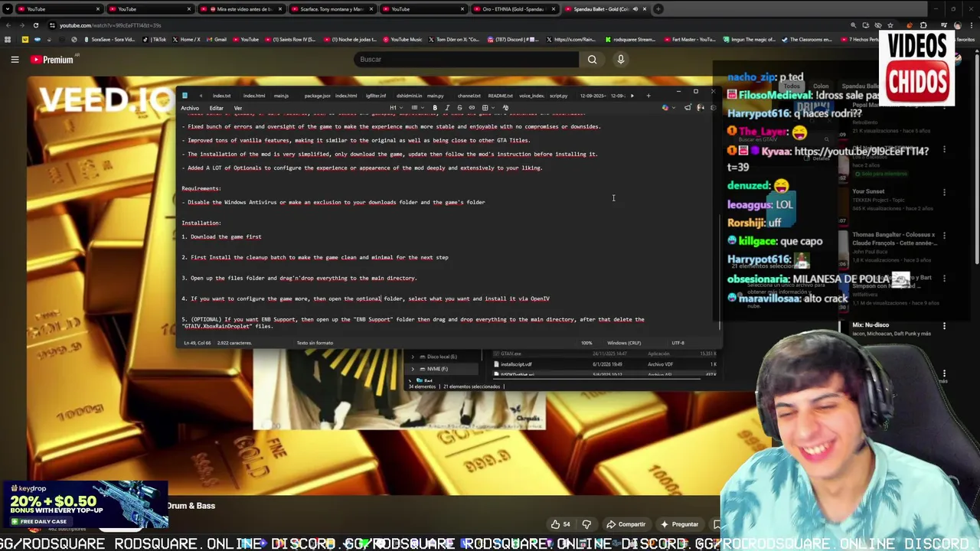
Task: Reload the page with browser refresh icon
Action: pyautogui.click(x=35, y=25)
